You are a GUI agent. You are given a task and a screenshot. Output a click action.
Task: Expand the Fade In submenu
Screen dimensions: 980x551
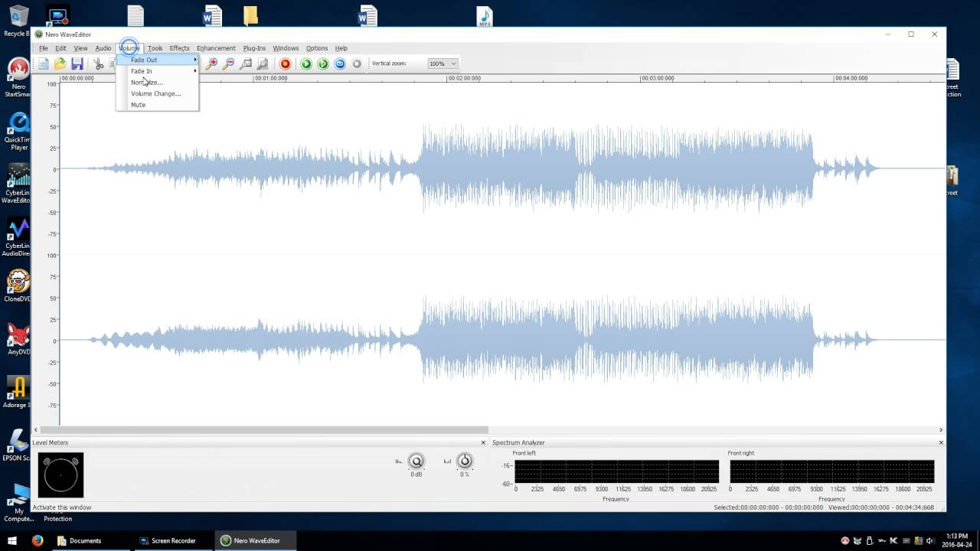158,71
